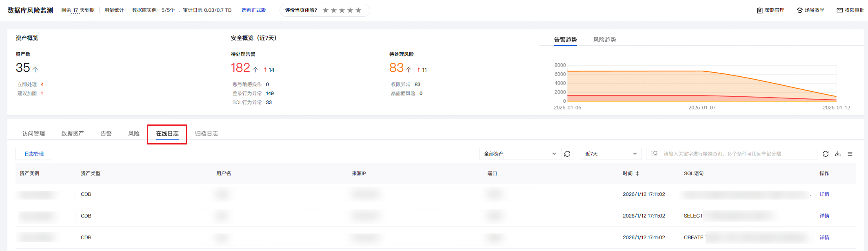Click 建议加固 count 1

[x=42, y=93]
